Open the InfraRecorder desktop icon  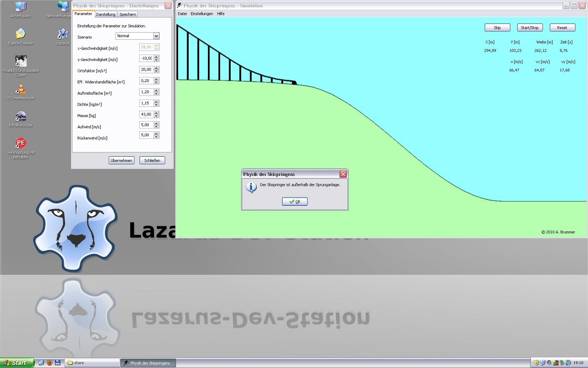(21, 116)
